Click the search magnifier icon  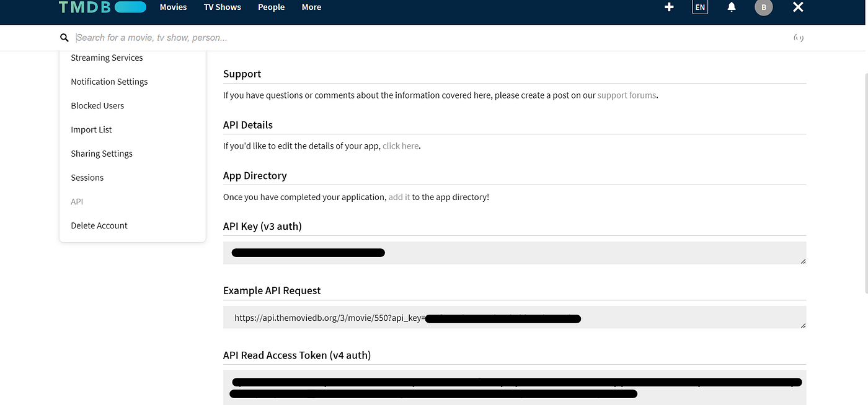pyautogui.click(x=64, y=38)
